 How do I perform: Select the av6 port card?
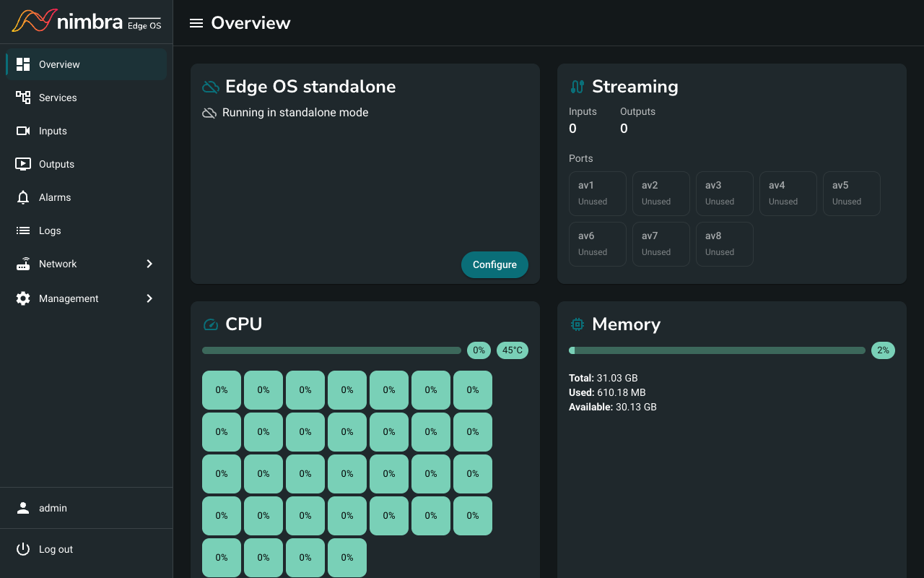(598, 244)
